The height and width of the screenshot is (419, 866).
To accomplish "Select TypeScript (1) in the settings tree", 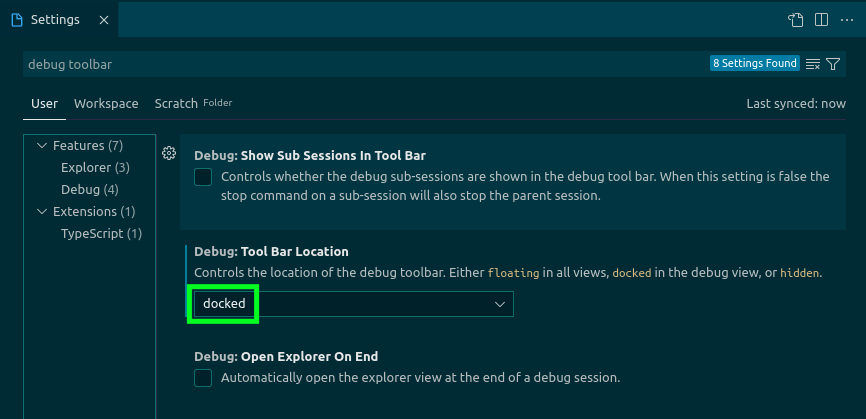I will [101, 234].
